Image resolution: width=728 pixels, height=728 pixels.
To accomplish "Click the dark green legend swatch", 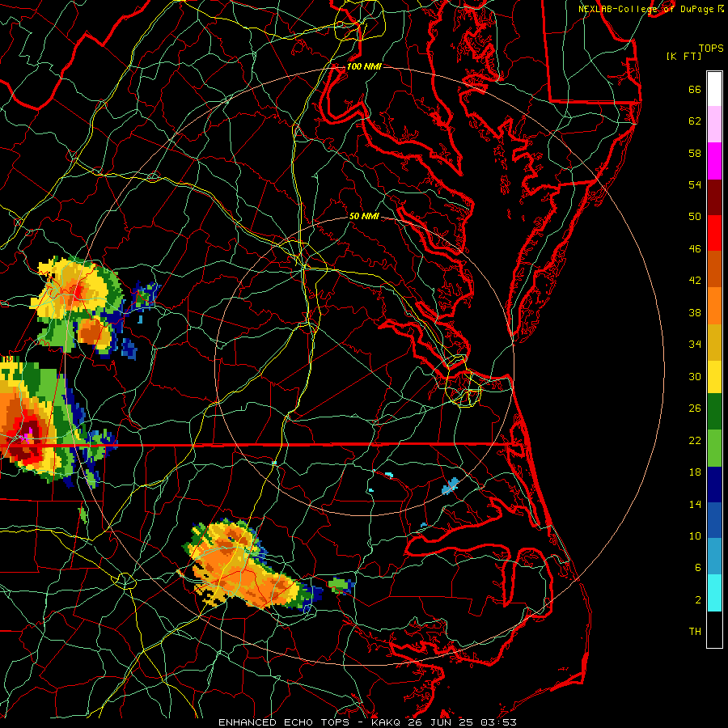I will (714, 412).
